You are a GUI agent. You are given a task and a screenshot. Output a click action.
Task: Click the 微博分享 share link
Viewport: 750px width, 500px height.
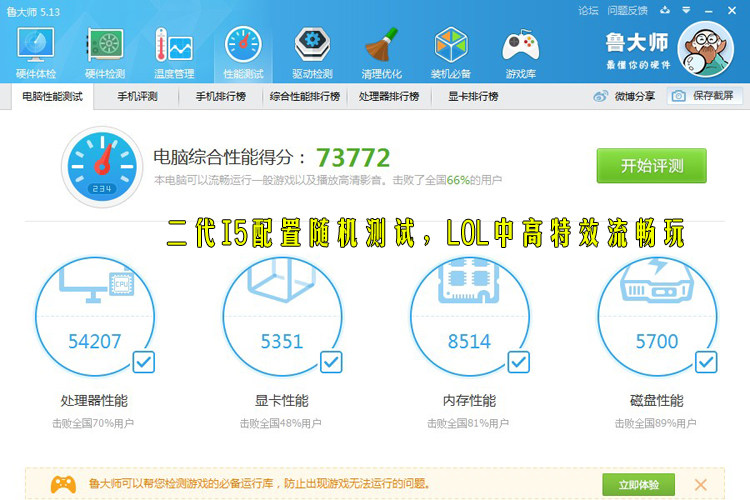(x=634, y=96)
